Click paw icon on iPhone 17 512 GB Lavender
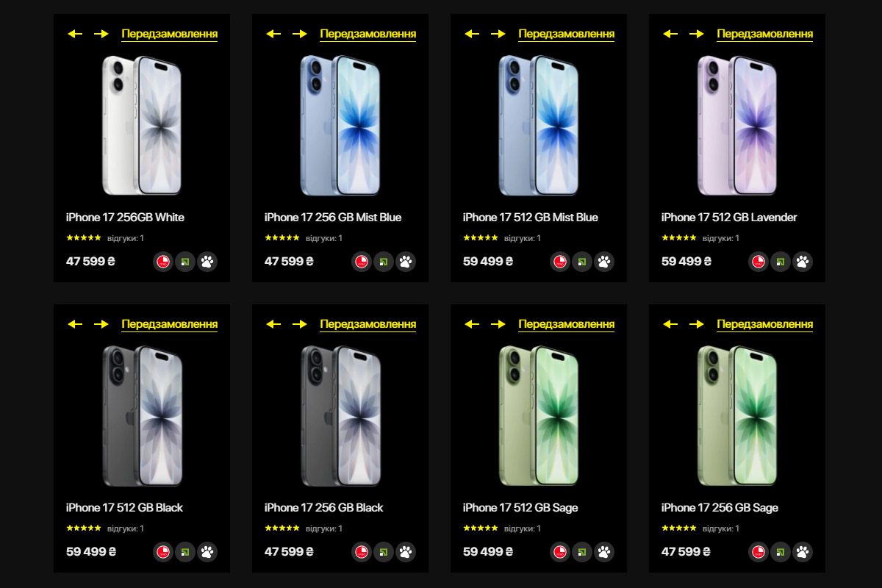Viewport: 882px width, 588px height. tap(803, 262)
